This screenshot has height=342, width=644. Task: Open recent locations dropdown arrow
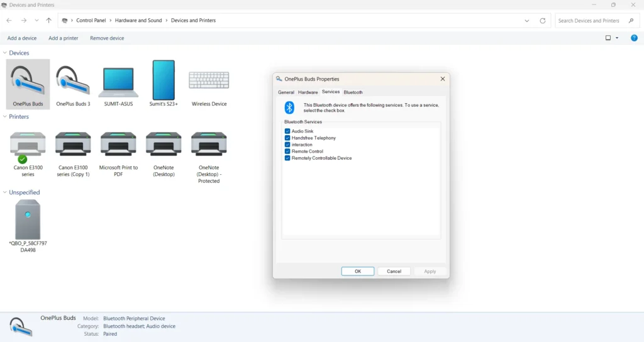click(36, 20)
